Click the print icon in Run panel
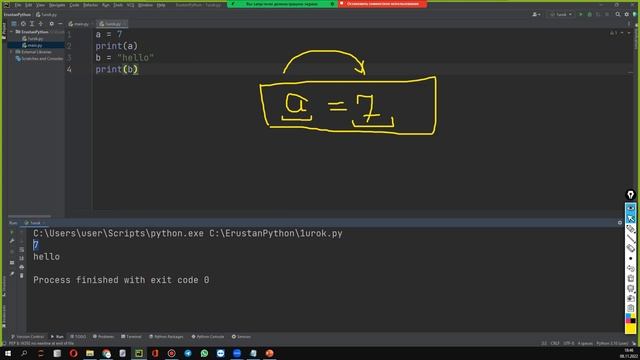640x360 pixels. point(22,267)
